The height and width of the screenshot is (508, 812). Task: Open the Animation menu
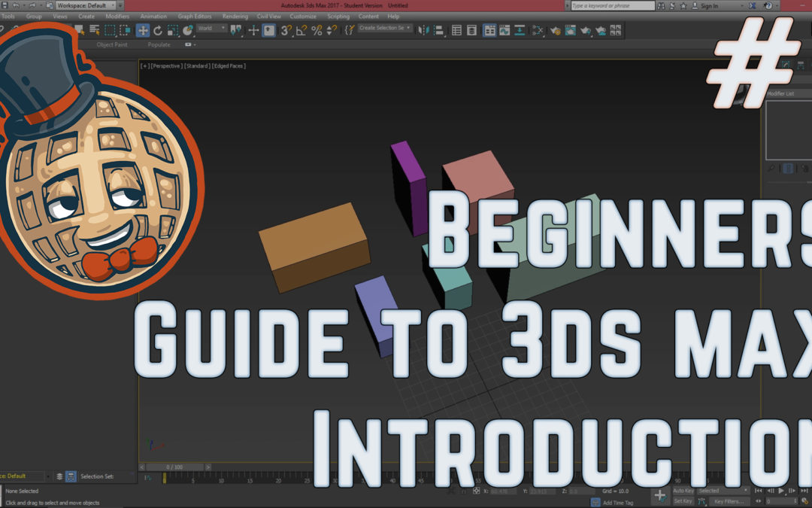pos(153,16)
